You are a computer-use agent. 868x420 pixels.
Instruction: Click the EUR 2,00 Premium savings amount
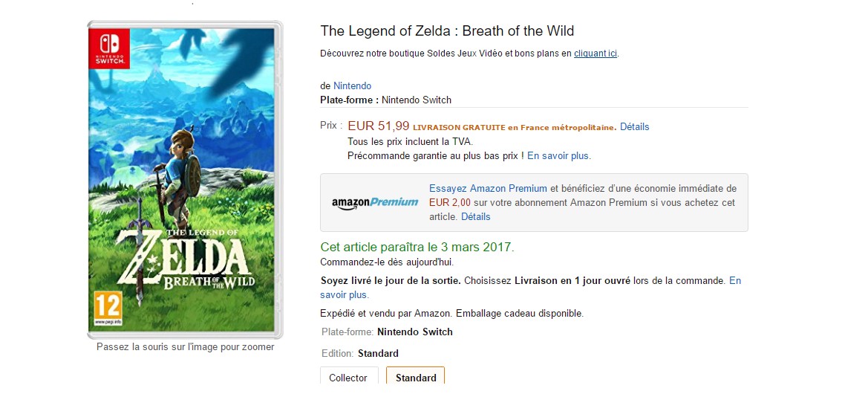[x=450, y=203]
